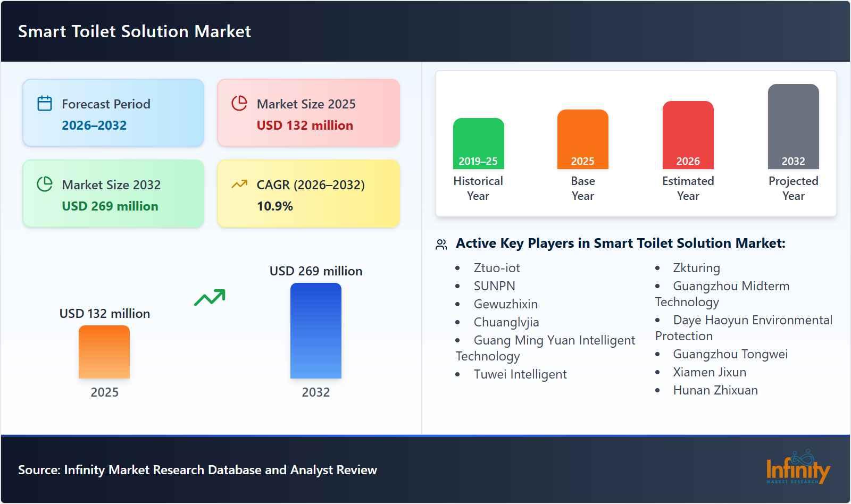
Task: Click Guang Ming Yuan Intelligent Technology entry
Action: 546,348
